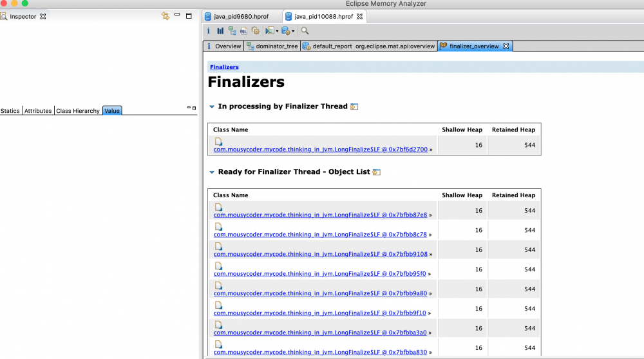Run the reports icon in toolbar
The height and width of the screenshot is (359, 644).
(x=269, y=31)
